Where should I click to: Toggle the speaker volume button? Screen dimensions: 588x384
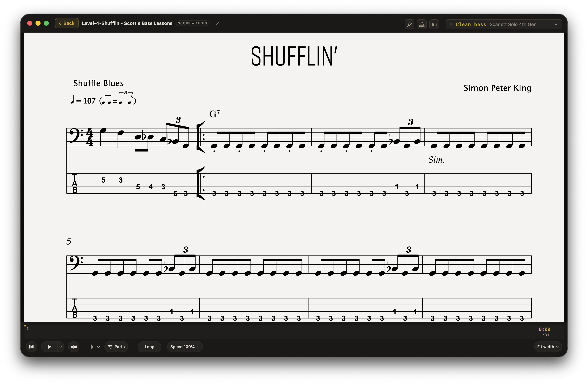pyautogui.click(x=74, y=347)
